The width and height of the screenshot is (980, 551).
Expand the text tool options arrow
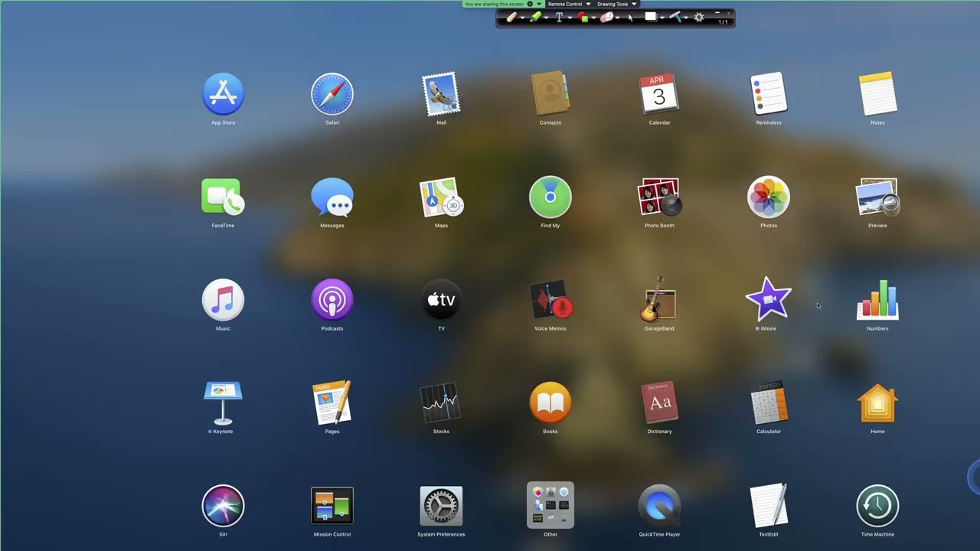click(x=570, y=18)
